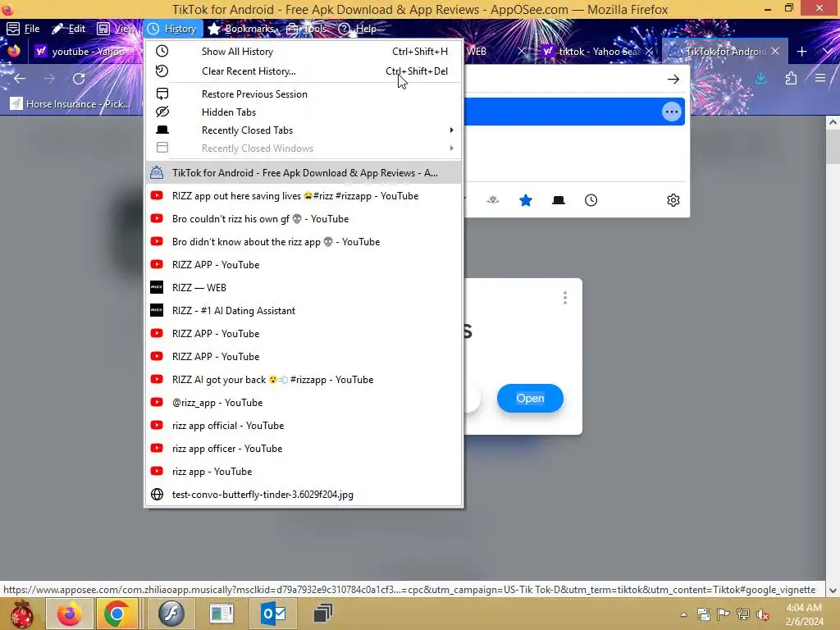Open a new tab with plus button

click(802, 52)
